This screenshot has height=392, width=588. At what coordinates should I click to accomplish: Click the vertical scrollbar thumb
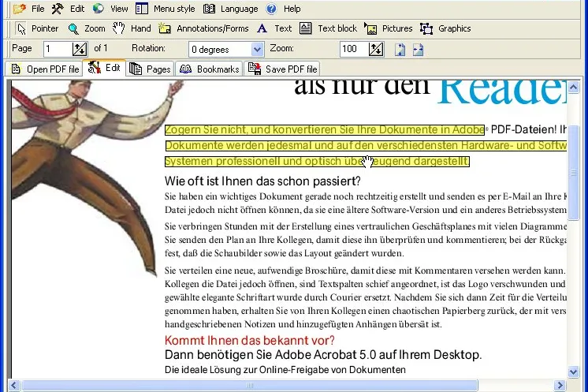tap(574, 173)
